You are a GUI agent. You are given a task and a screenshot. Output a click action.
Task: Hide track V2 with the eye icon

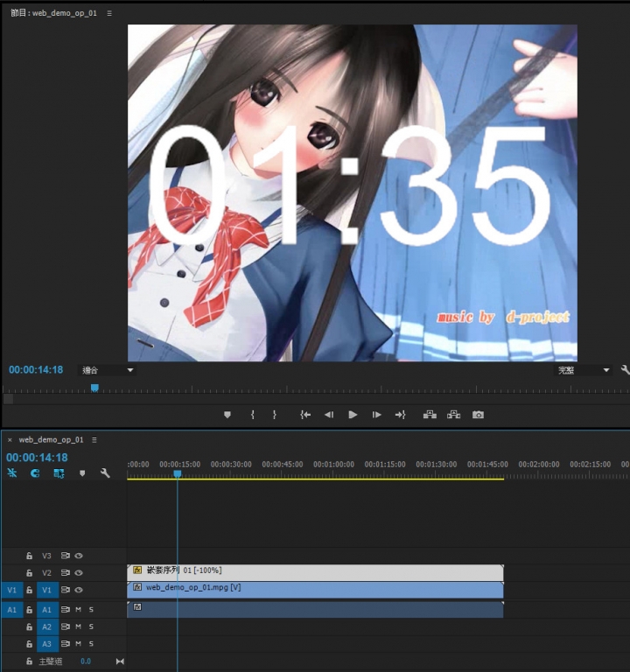click(x=79, y=573)
